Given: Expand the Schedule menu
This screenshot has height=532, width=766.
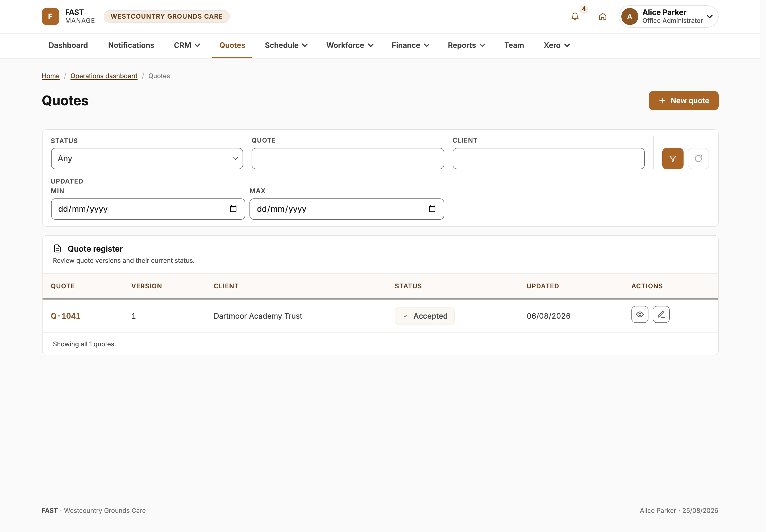Looking at the screenshot, I should [x=286, y=45].
